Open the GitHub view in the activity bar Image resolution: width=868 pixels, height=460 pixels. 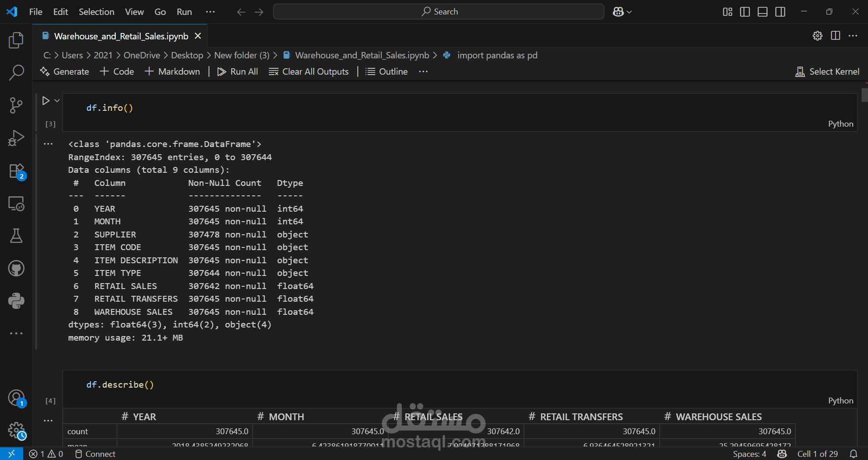tap(16, 268)
